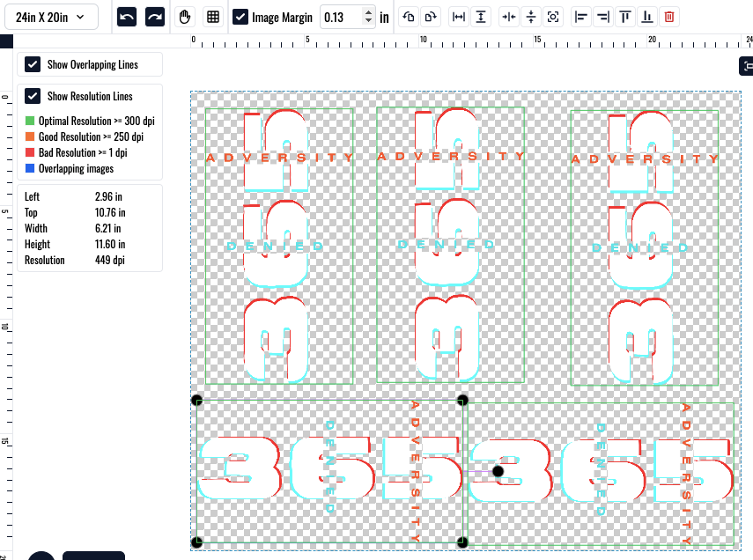This screenshot has height=560, width=753.
Task: Stretch selection to full sheet height
Action: (x=480, y=16)
